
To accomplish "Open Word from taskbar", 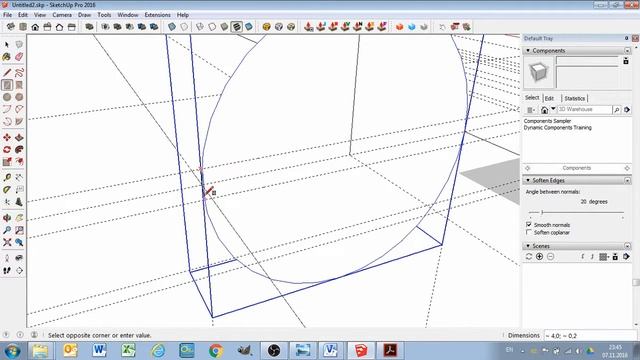I will [99, 350].
